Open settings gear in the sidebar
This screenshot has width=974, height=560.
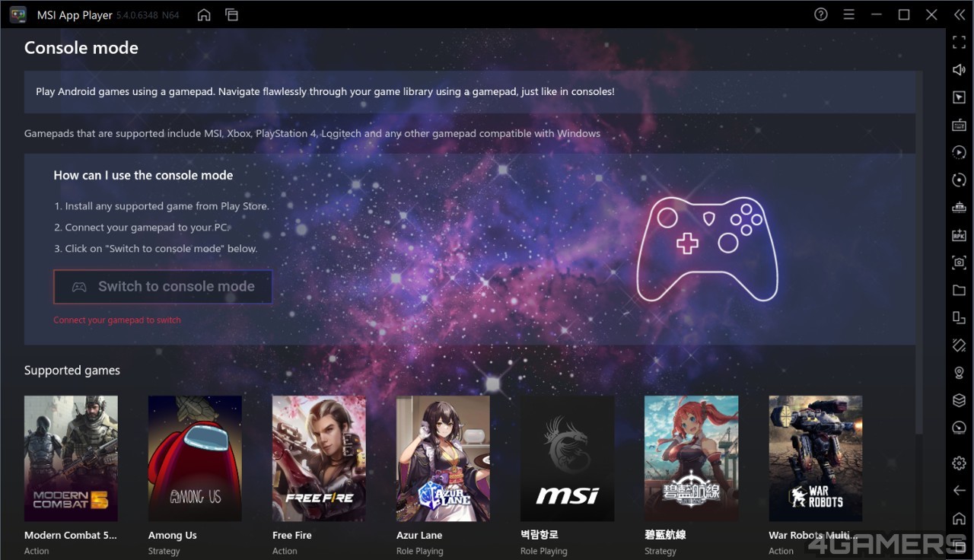[x=959, y=463]
